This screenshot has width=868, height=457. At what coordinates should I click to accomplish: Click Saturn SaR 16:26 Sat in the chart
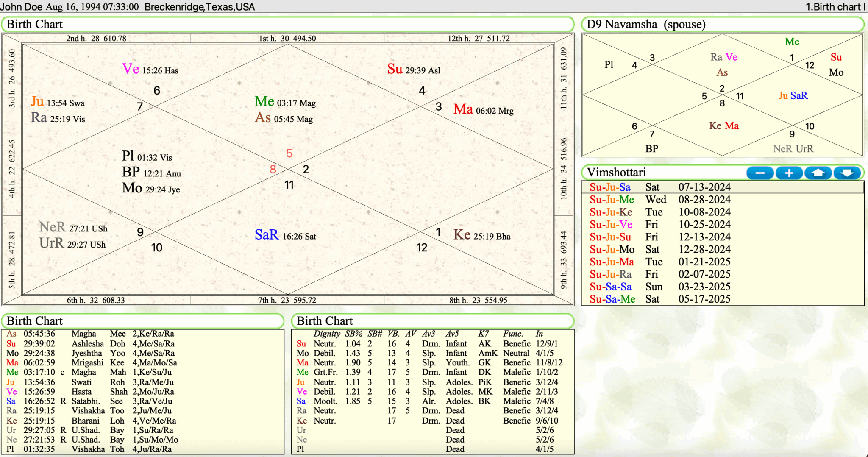coord(285,235)
